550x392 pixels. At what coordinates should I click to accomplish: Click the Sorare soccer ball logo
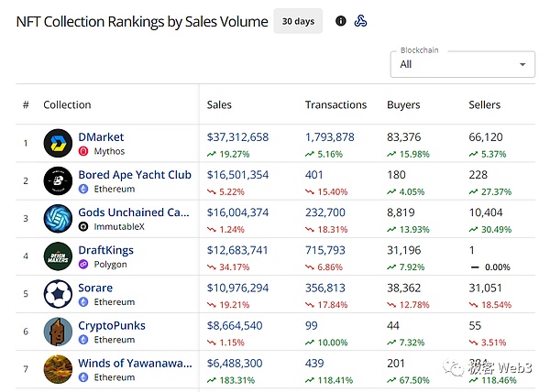[58, 294]
